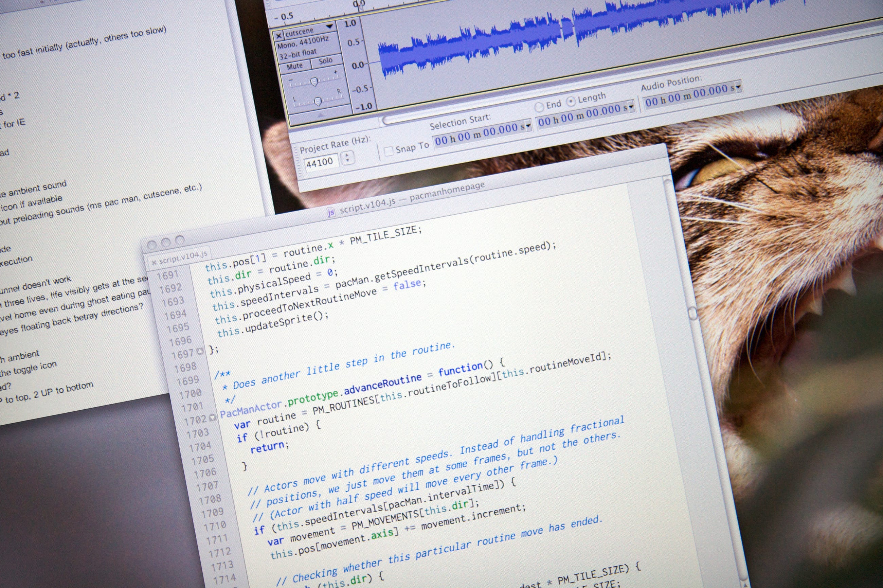Click comment 'Does another little step in the routine.'
The height and width of the screenshot is (588, 883).
coord(343,365)
